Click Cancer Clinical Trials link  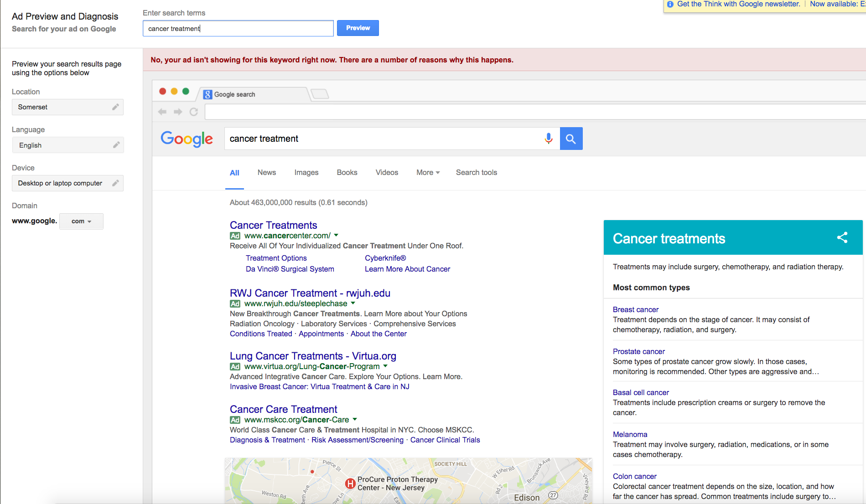[x=445, y=440]
